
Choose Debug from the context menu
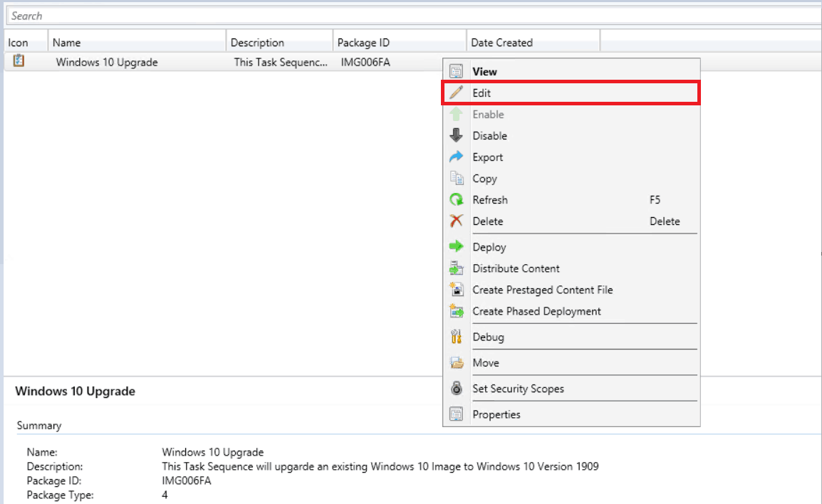(571, 337)
